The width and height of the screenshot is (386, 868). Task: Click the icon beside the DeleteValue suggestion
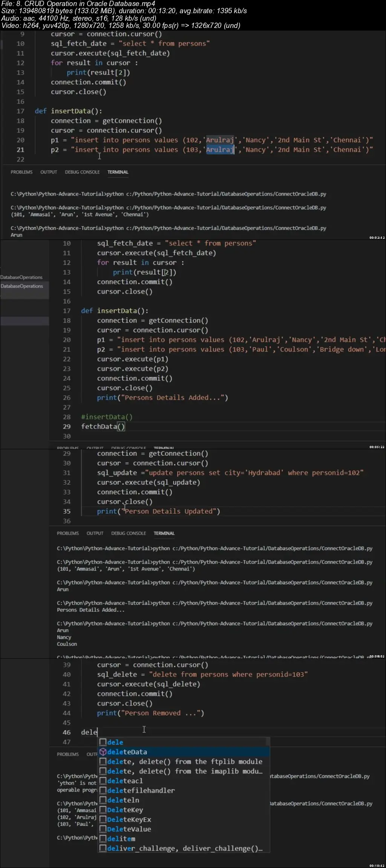[103, 829]
